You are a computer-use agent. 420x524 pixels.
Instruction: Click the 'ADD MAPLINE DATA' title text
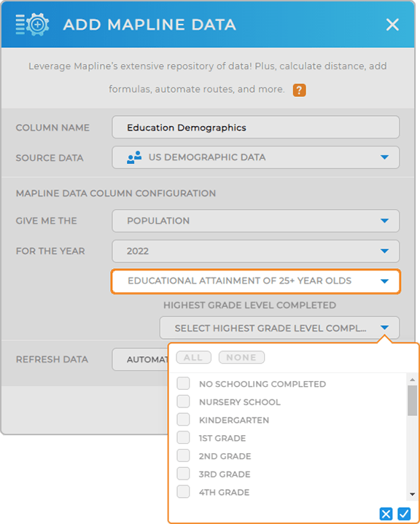(149, 25)
